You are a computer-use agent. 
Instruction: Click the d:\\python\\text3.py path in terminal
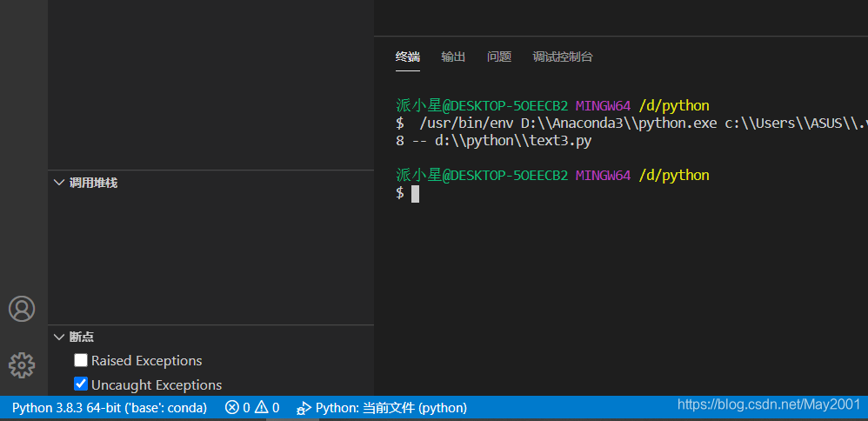[x=513, y=141]
